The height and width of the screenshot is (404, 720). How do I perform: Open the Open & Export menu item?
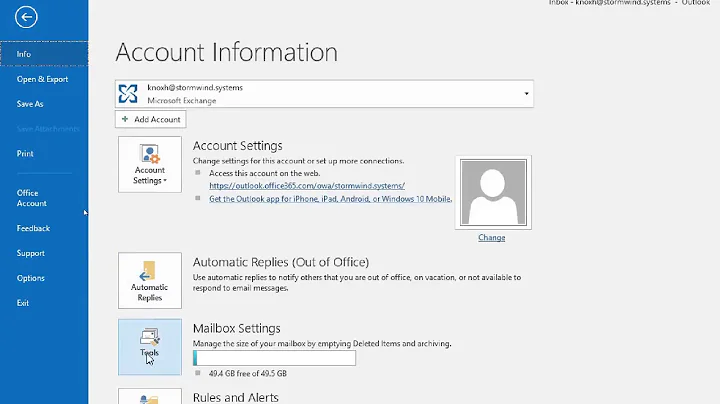coord(42,79)
